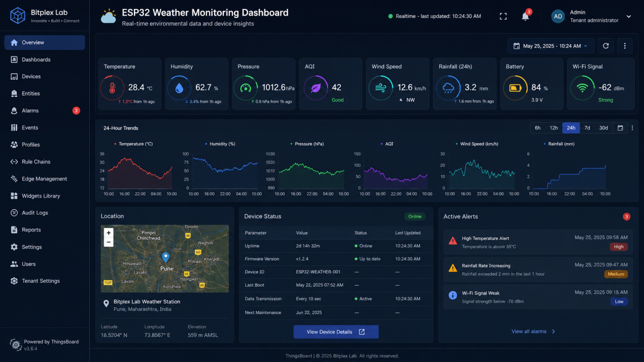Toggle fullscreen mode icon in header
This screenshot has width=644, height=362.
tap(503, 16)
